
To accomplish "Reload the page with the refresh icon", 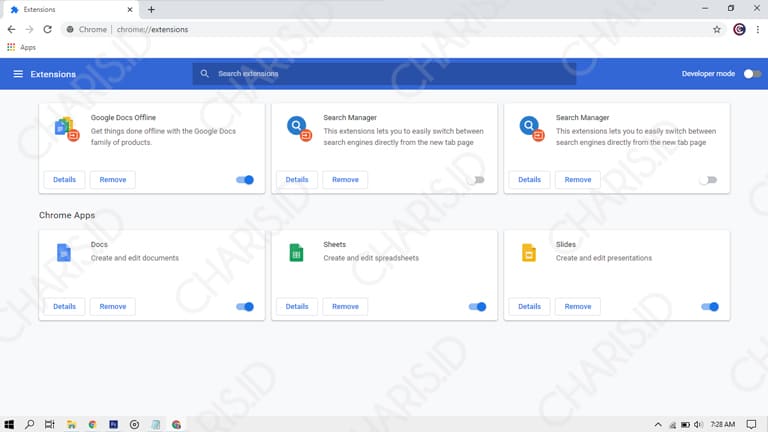I will (x=48, y=29).
